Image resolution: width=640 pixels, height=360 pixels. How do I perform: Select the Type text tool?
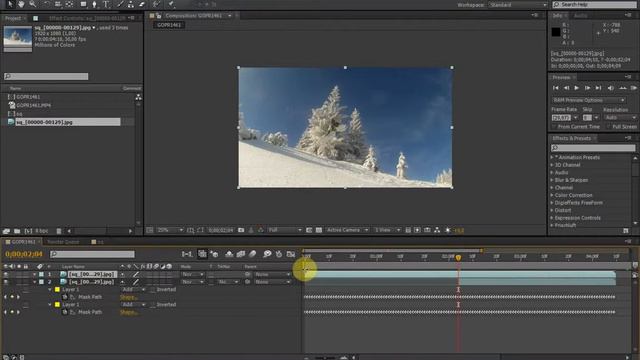pos(106,4)
